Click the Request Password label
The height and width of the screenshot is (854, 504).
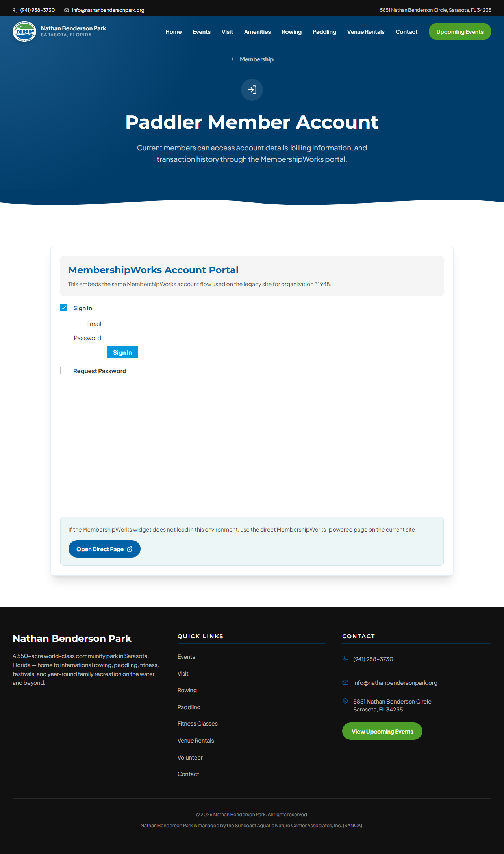point(100,371)
